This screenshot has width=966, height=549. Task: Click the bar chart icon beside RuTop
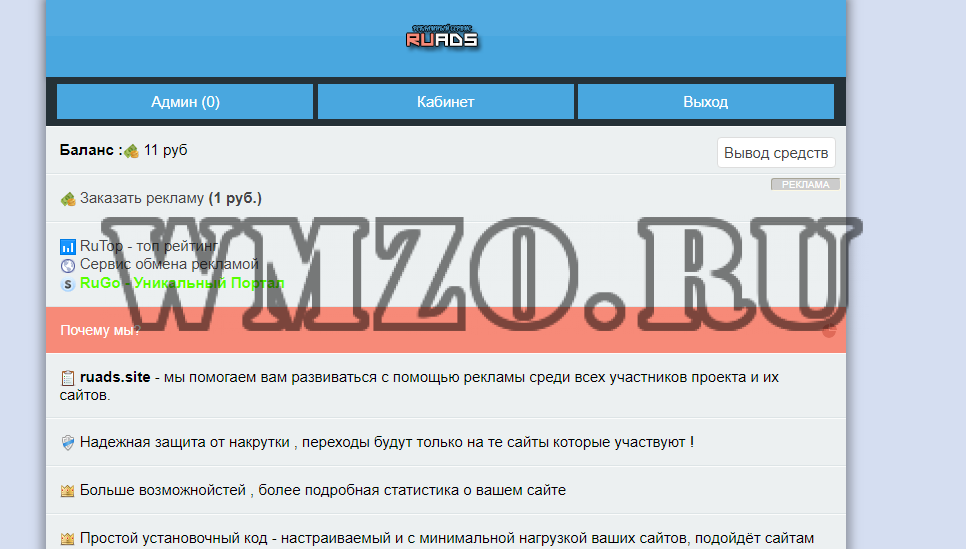point(68,247)
